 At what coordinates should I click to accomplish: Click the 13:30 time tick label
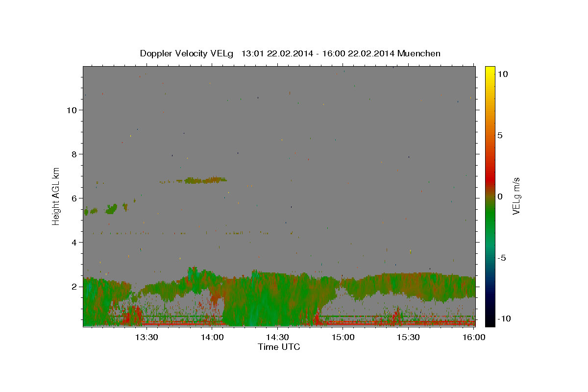(147, 337)
